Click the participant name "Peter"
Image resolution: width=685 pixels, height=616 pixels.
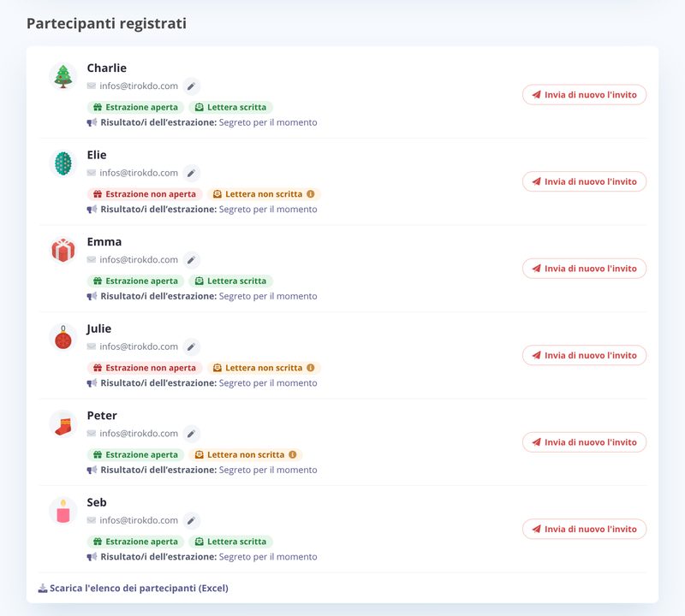(102, 416)
